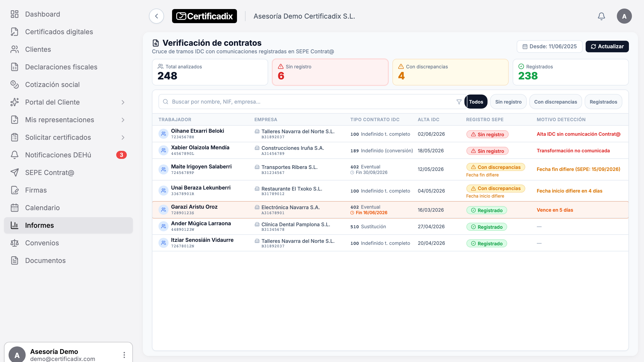644x362 pixels.
Task: Go to Informes section
Action: click(68, 225)
